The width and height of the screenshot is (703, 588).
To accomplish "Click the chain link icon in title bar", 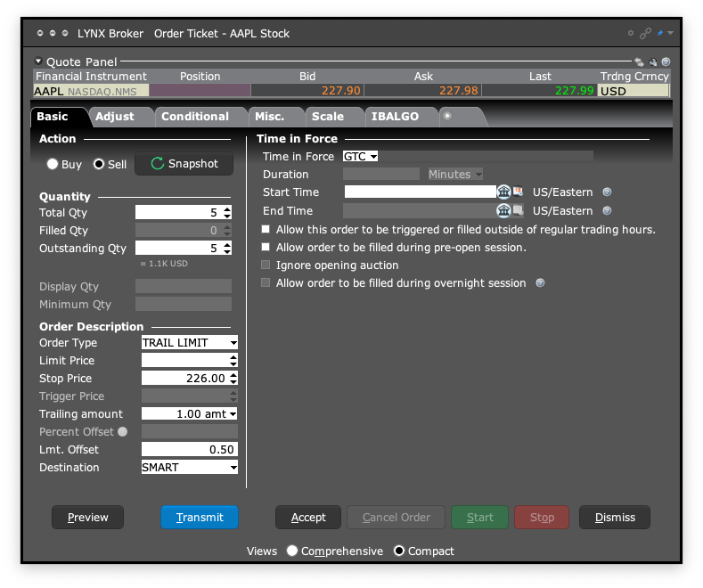I will (x=646, y=34).
